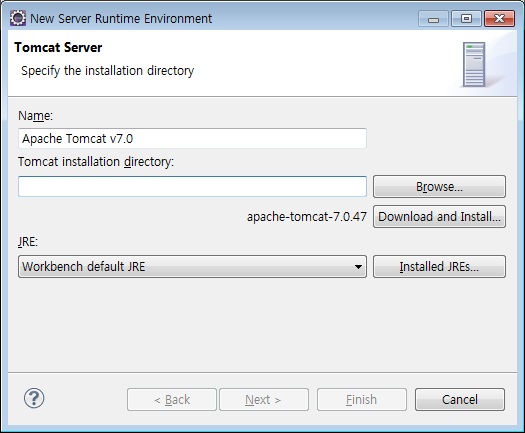The height and width of the screenshot is (433, 525).
Task: Click the server tower icon in the header
Action: coord(474,64)
